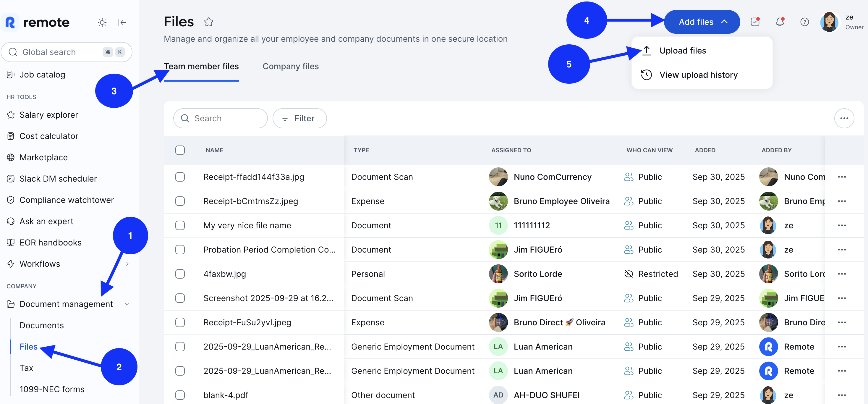Open the notifications bell
This screenshot has width=868, height=404.
click(780, 22)
